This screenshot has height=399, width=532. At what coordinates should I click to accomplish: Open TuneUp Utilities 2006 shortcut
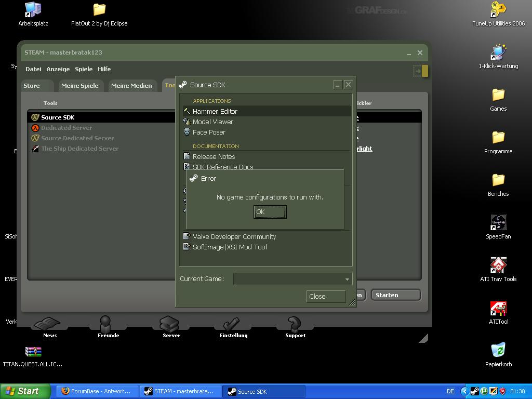tap(498, 14)
